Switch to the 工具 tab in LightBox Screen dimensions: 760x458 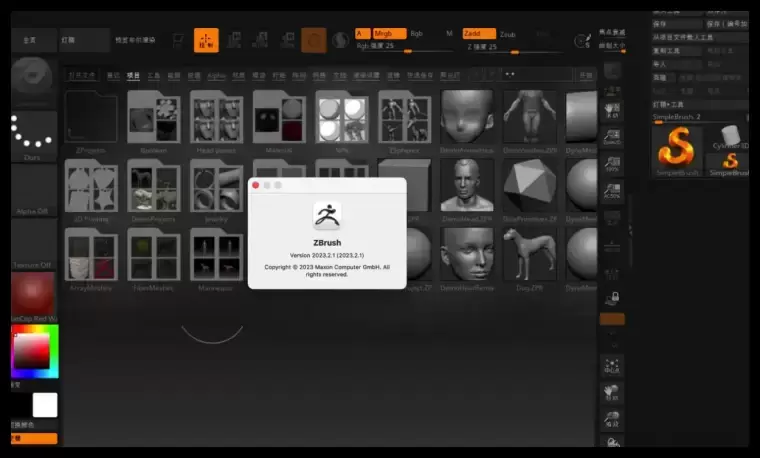[x=154, y=76]
